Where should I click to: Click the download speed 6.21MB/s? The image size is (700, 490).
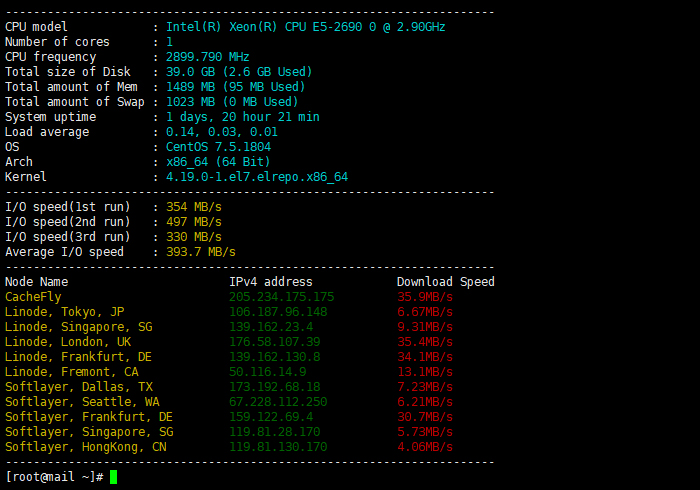coord(425,402)
